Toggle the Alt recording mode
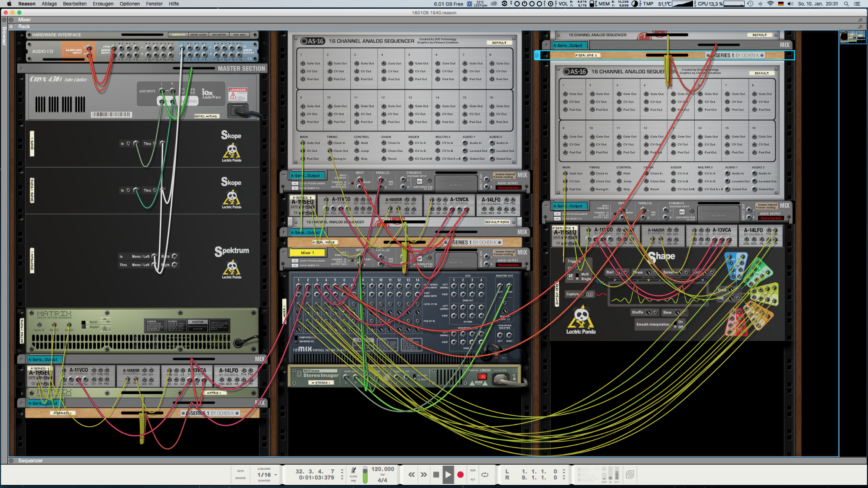Viewport: 868px width, 488px height. [x=473, y=479]
